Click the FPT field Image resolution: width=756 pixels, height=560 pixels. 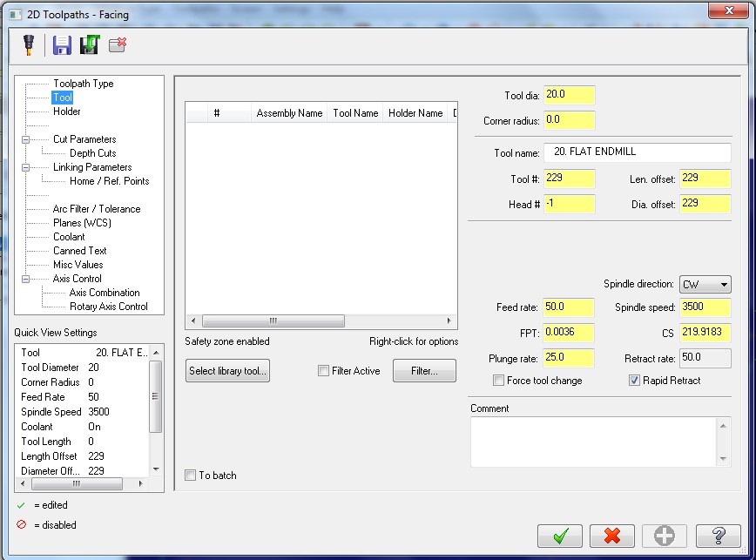569,333
